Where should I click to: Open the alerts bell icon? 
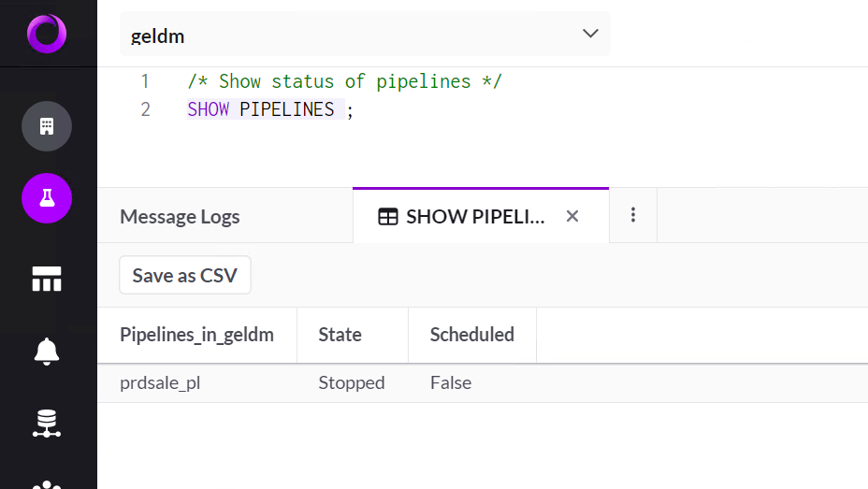coord(47,351)
